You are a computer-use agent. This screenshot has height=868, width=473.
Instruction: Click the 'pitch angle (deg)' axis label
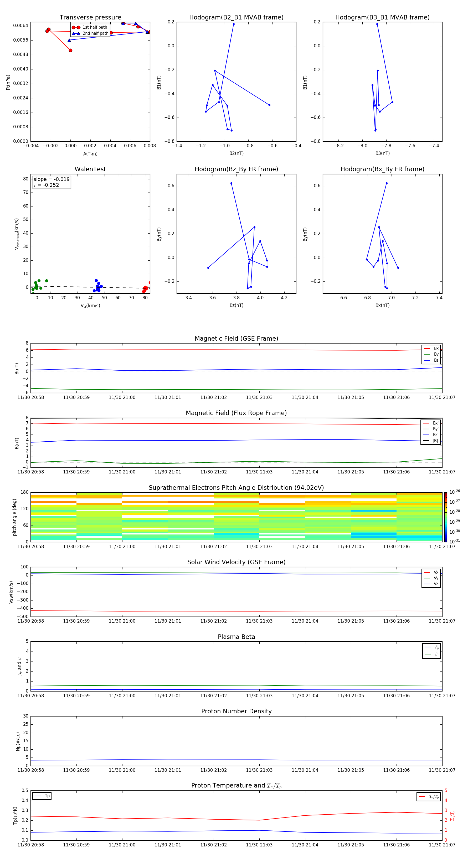click(x=14, y=517)
